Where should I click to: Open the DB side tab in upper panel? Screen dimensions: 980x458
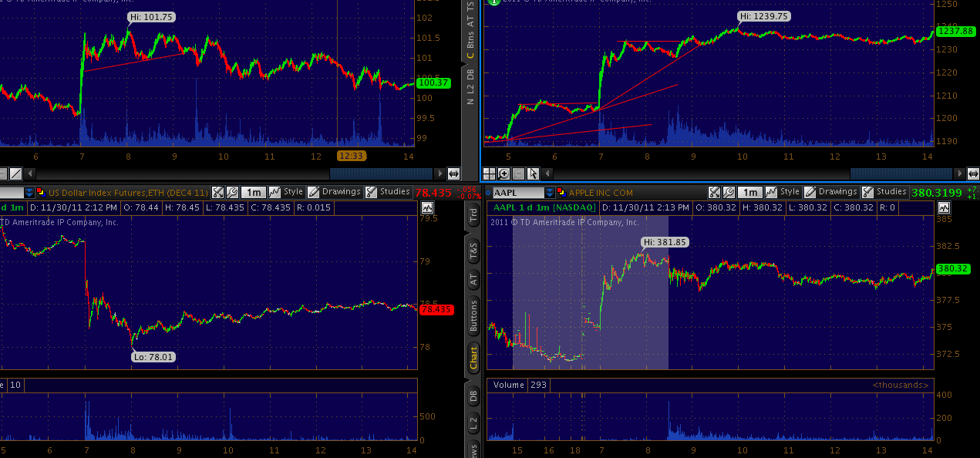(470, 76)
